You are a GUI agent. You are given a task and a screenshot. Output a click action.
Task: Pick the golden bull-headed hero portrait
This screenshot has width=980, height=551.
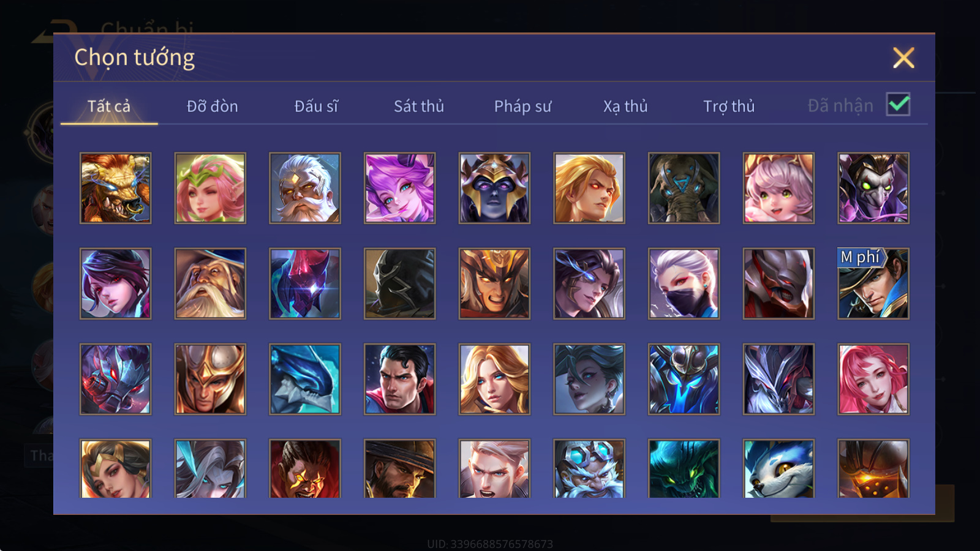click(x=115, y=188)
